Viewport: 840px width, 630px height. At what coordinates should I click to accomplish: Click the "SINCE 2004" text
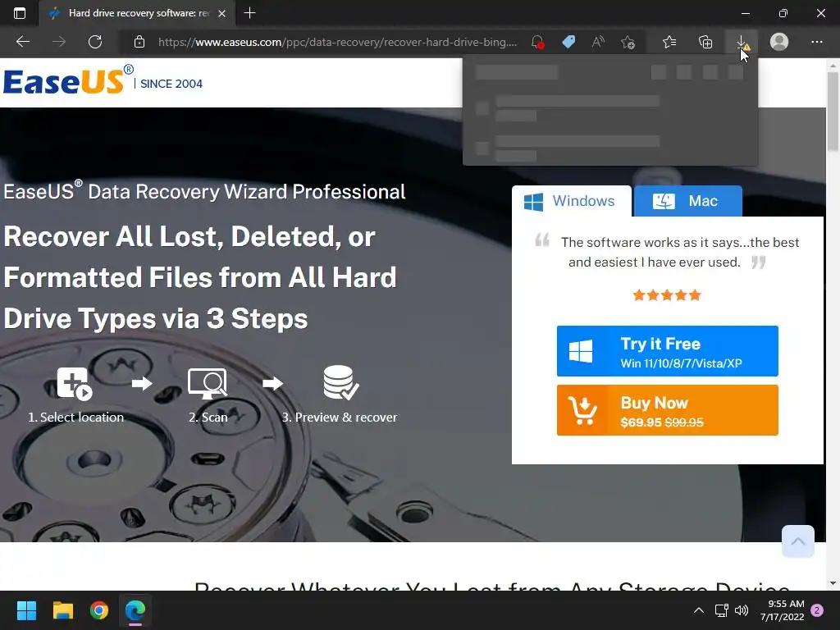pos(171,84)
